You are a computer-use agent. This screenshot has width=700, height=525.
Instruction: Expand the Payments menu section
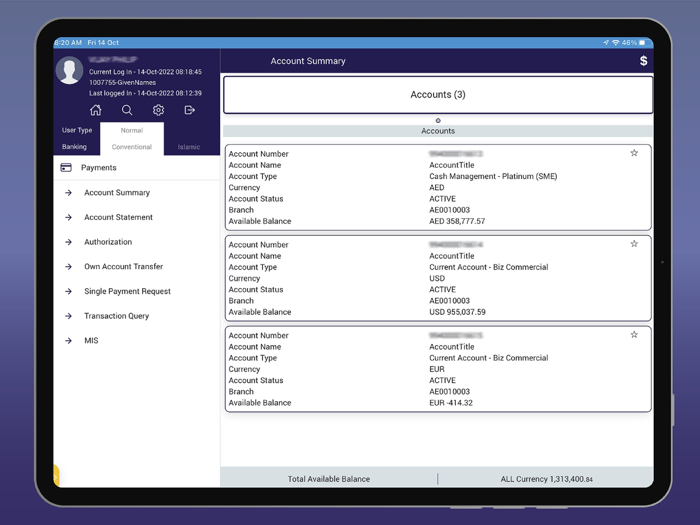point(99,168)
